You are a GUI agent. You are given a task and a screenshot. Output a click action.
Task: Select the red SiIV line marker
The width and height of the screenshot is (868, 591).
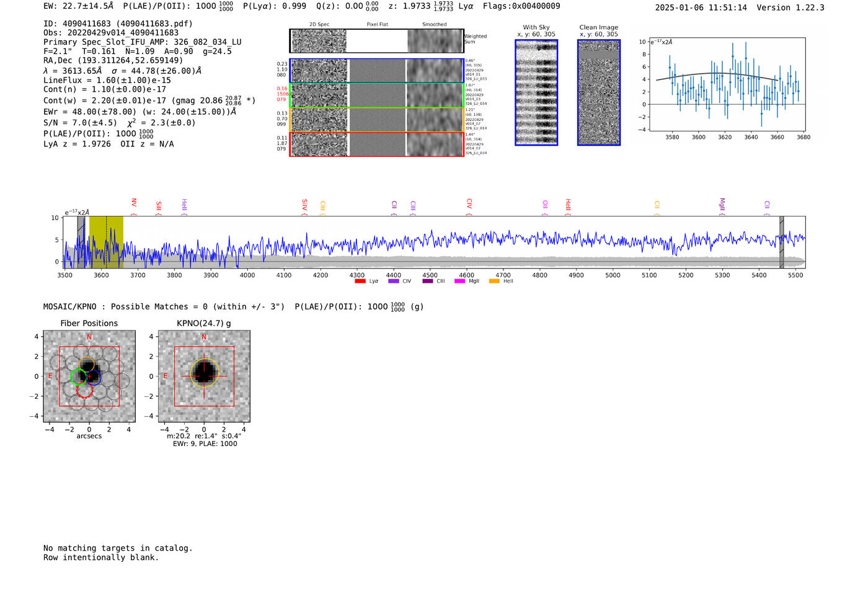point(304,205)
